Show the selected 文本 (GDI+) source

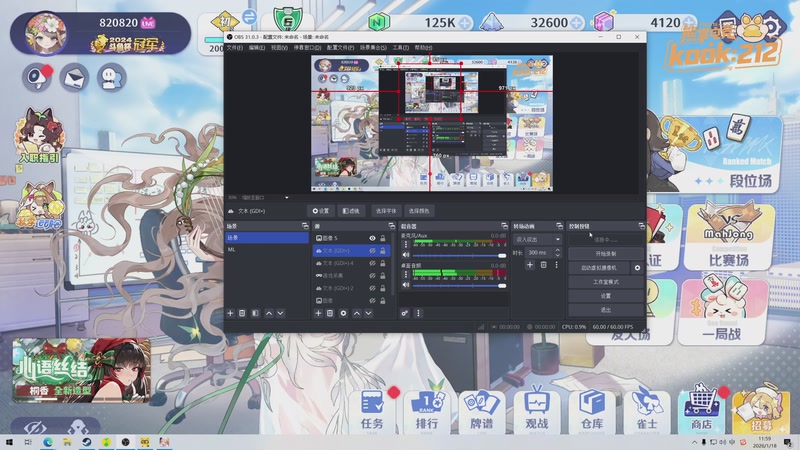(372, 251)
